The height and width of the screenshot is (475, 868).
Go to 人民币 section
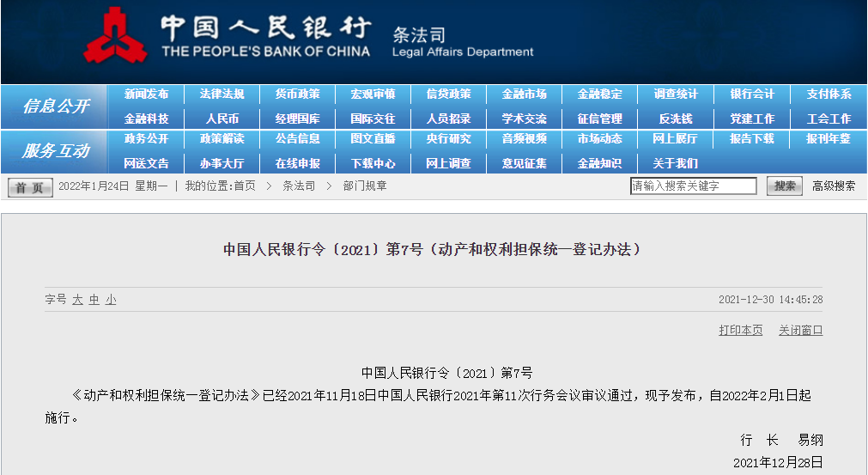click(222, 119)
